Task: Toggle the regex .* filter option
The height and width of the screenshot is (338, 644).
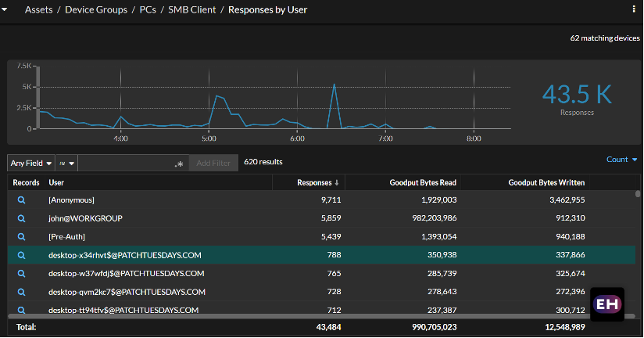Action: [179, 164]
